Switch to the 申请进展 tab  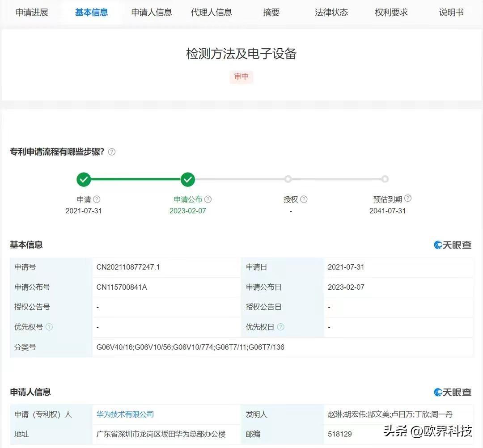point(32,13)
